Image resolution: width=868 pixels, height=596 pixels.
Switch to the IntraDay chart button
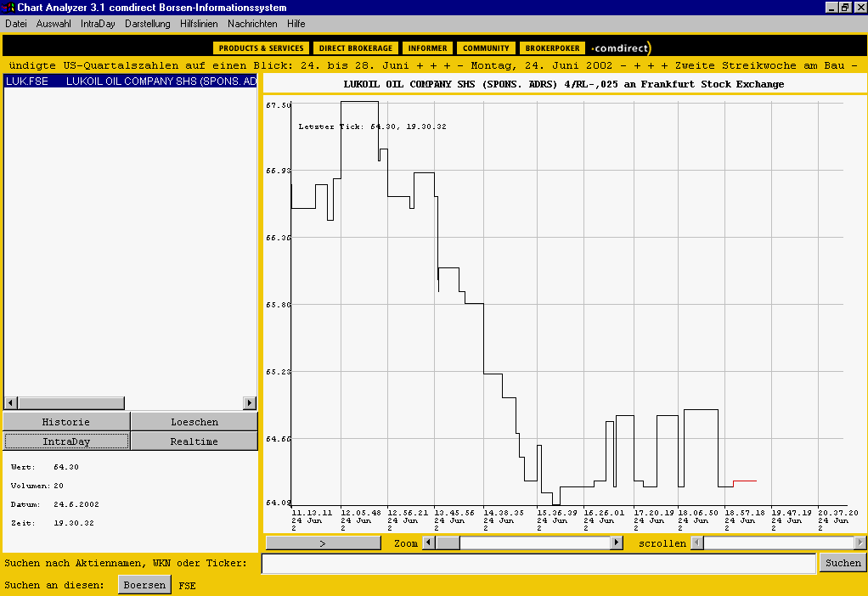point(66,441)
